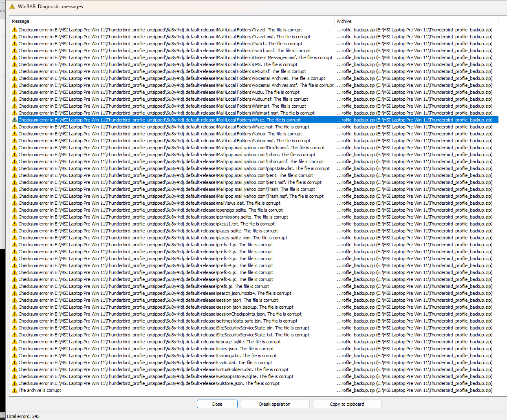Click warning icon on the prefs-1.js row
507x420 pixels.
coord(15,245)
